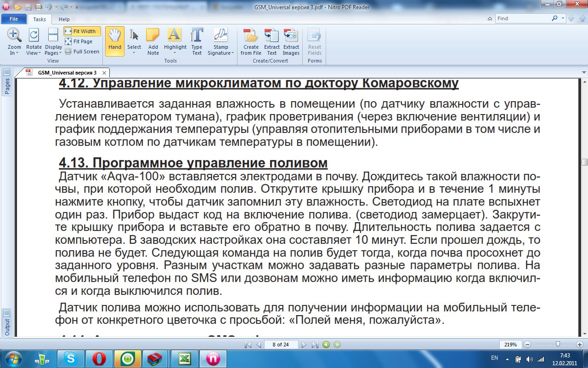Click the page number field
The width and height of the screenshot is (588, 368).
click(280, 345)
